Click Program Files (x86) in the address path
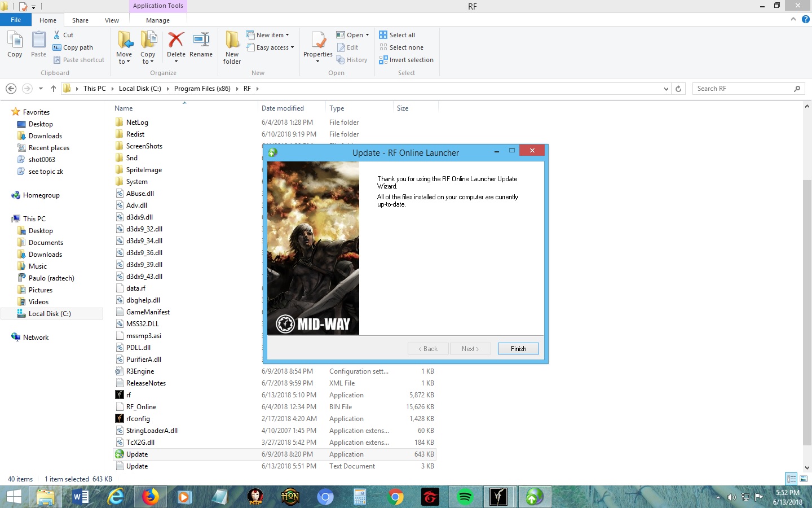The image size is (812, 508). click(202, 89)
